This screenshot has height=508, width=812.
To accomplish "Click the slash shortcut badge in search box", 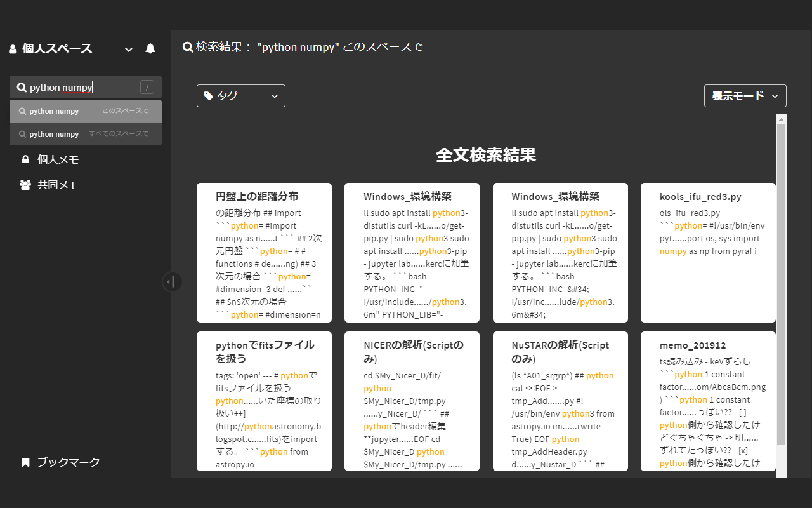I will pyautogui.click(x=147, y=88).
